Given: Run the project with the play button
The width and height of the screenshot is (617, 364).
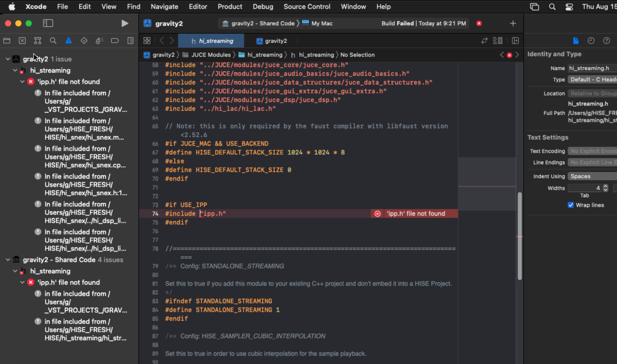Looking at the screenshot, I should tap(125, 23).
